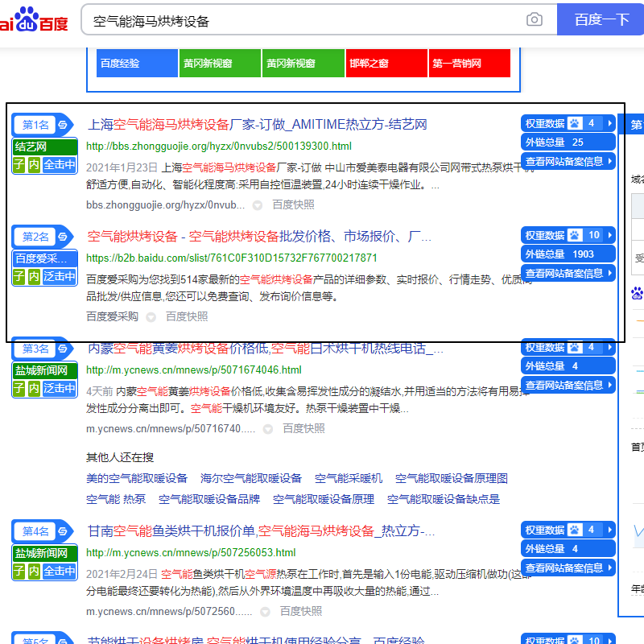Expand 权重数据 4 for the 第1名 result
The width and height of the screenshot is (644, 644).
pyautogui.click(x=568, y=123)
